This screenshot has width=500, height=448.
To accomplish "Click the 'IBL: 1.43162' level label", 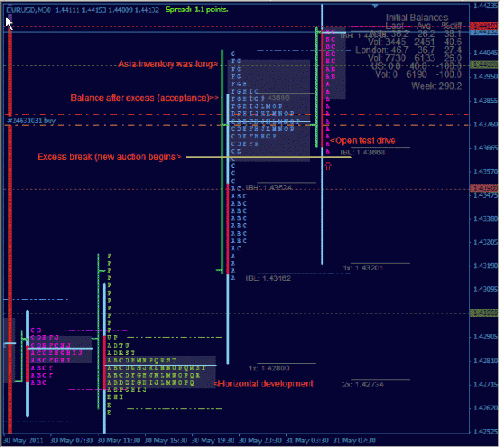I will click(x=269, y=278).
